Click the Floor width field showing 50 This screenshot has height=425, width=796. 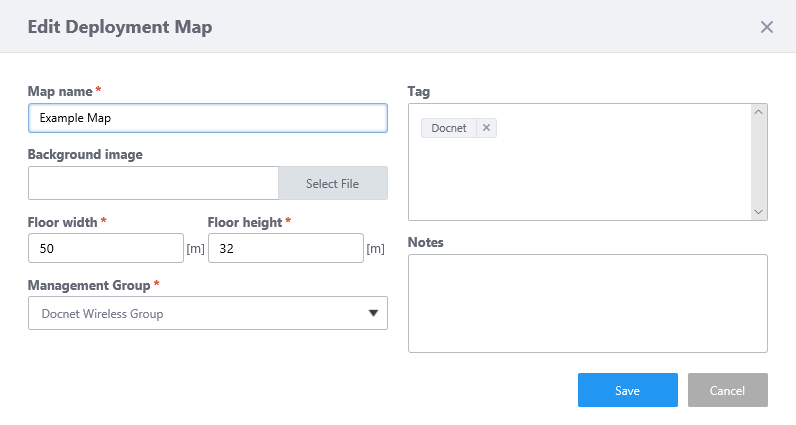[x=105, y=248]
